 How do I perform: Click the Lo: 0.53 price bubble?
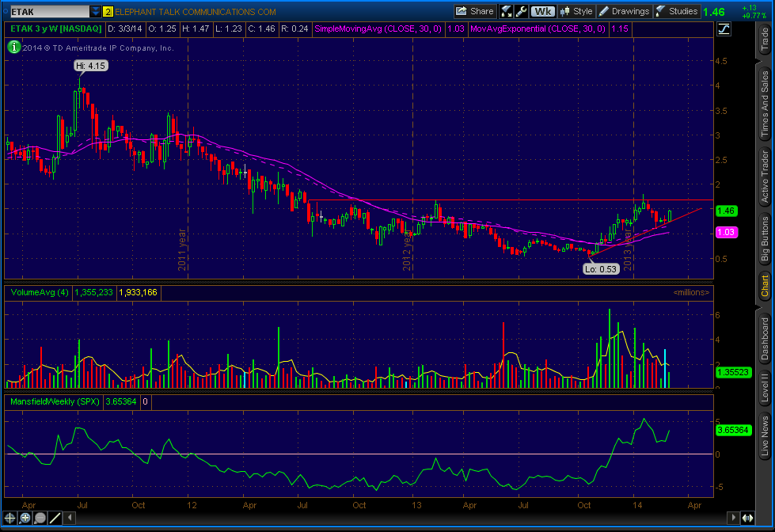click(601, 269)
